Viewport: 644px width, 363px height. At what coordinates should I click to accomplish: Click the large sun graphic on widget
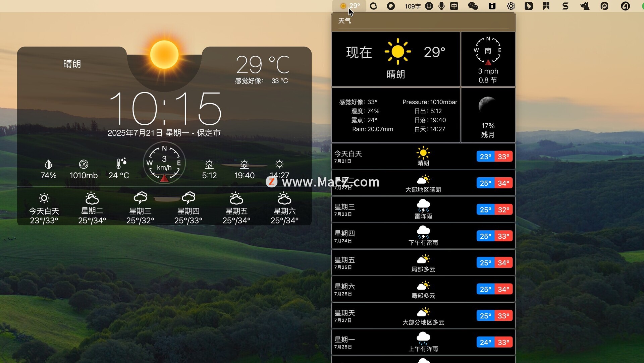click(164, 54)
